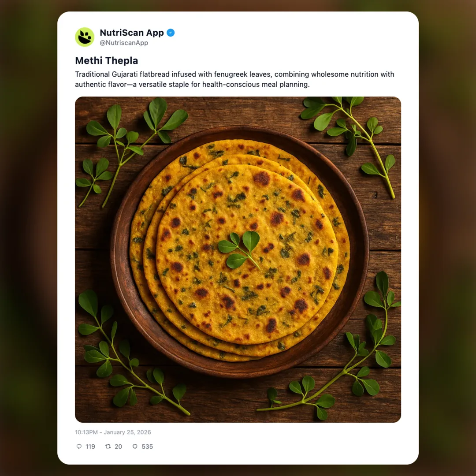Image resolution: width=476 pixels, height=476 pixels.
Task: Retweet the post using the repost icon
Action: (x=108, y=446)
